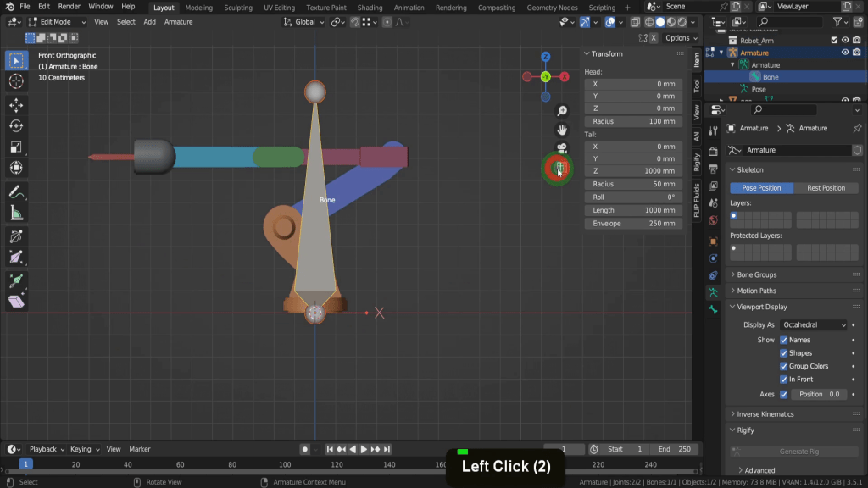Switch to orthographic/perspective grid gizmo

pos(559,168)
